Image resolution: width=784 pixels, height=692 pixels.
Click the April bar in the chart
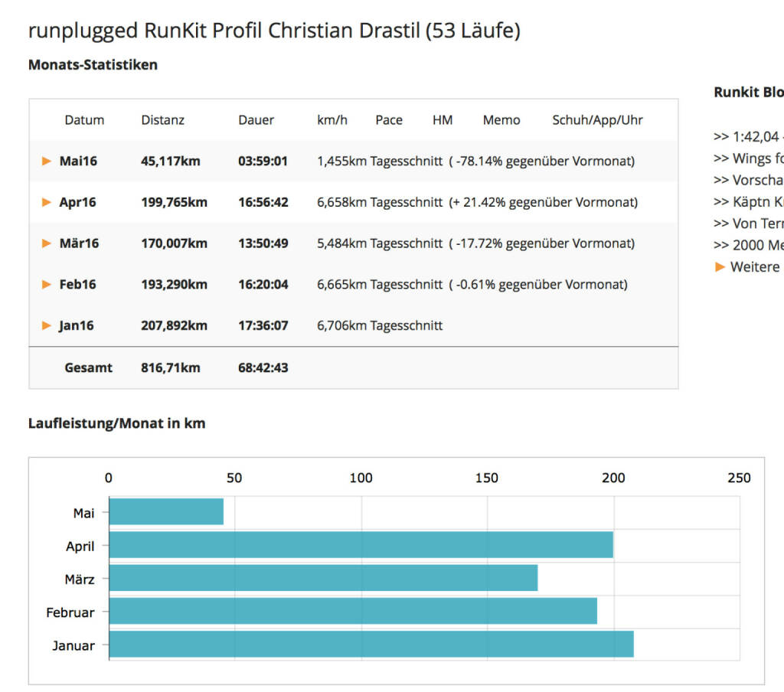(361, 544)
